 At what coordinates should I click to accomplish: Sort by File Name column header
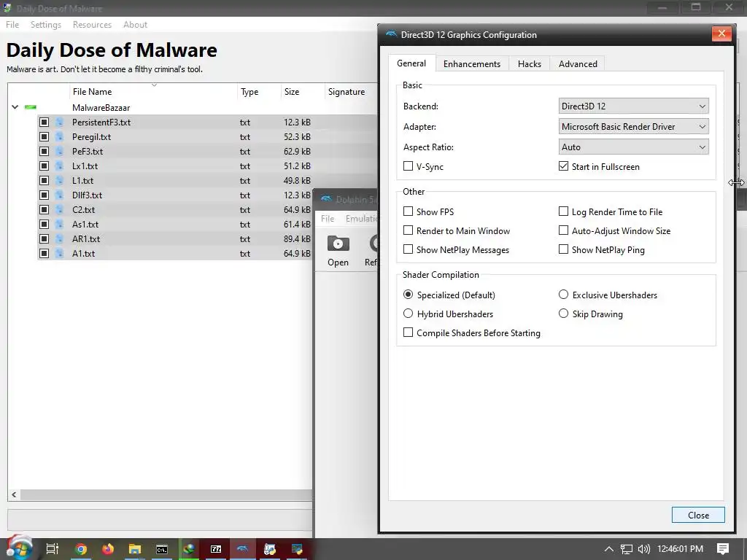pos(153,91)
